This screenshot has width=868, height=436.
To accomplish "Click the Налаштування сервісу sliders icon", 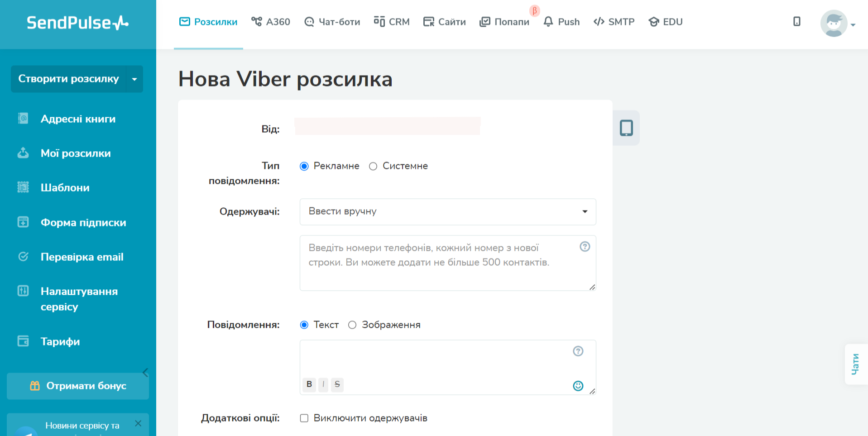I will [x=23, y=291].
